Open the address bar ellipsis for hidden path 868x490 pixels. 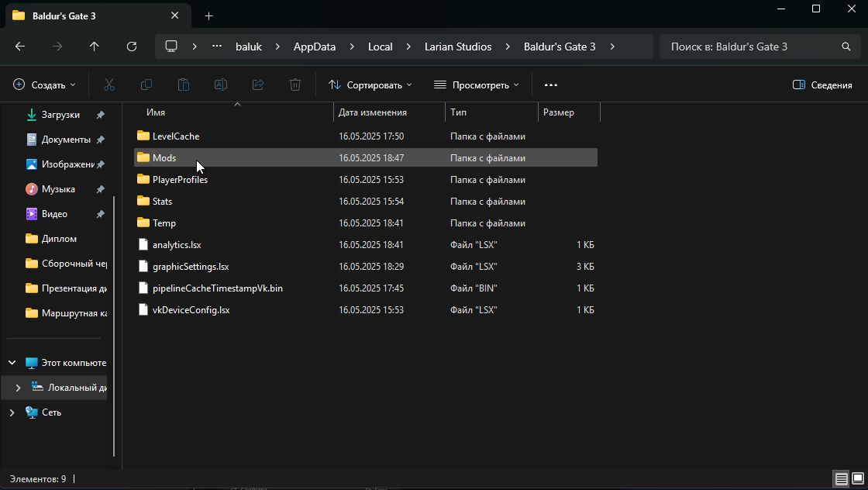tap(216, 47)
